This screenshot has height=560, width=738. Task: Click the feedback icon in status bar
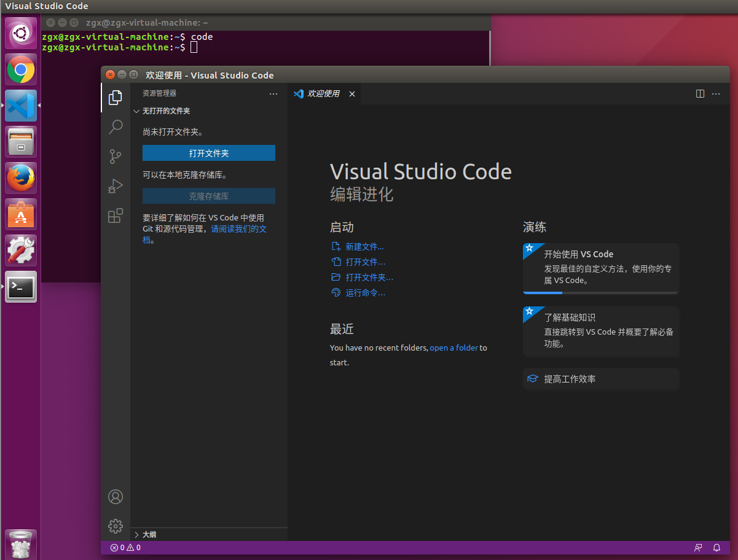point(698,548)
